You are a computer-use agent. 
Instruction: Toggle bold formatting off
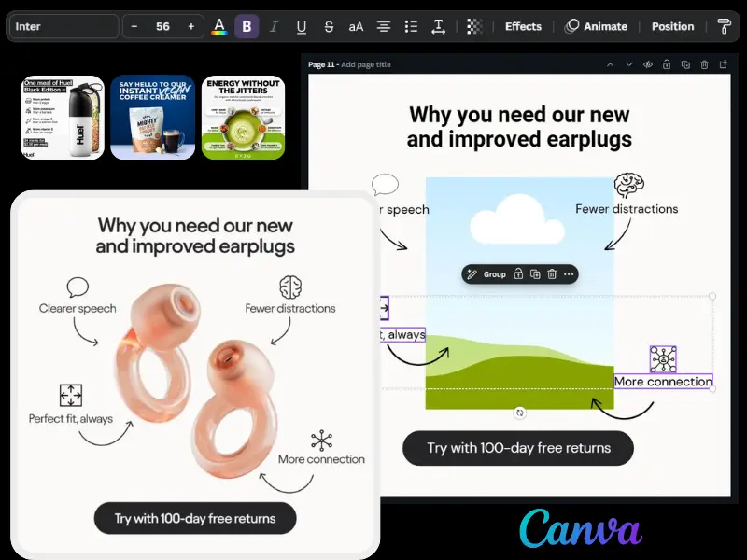246,26
